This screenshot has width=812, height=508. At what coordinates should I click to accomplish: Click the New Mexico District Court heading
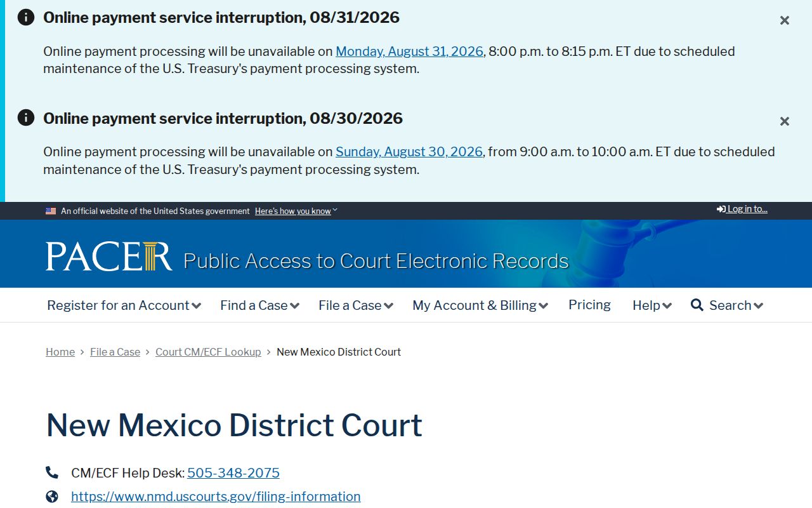pyautogui.click(x=234, y=425)
